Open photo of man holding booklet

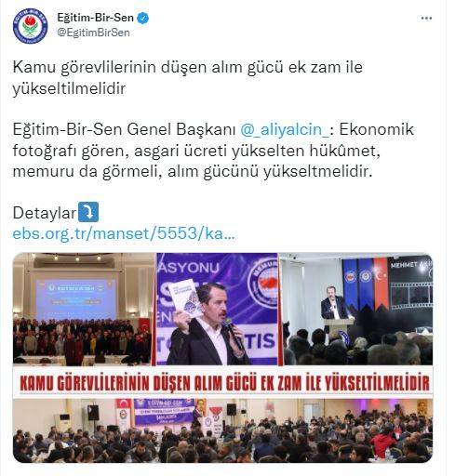(x=218, y=309)
